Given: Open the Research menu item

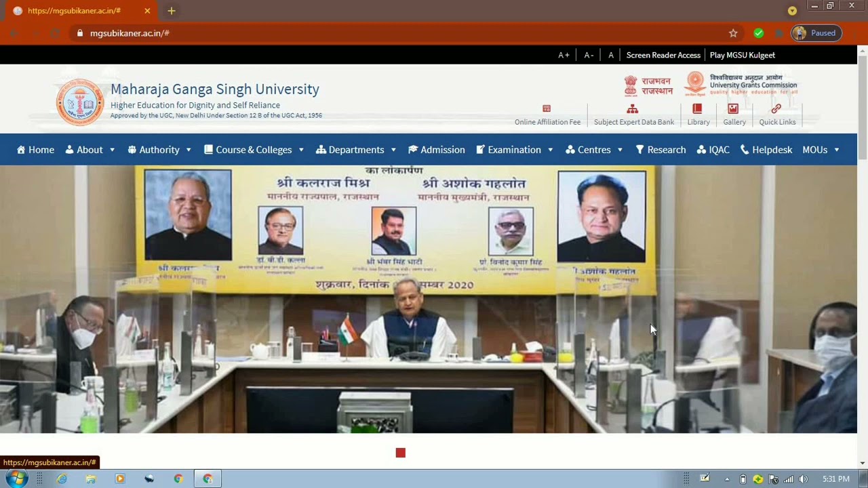Looking at the screenshot, I should point(660,150).
